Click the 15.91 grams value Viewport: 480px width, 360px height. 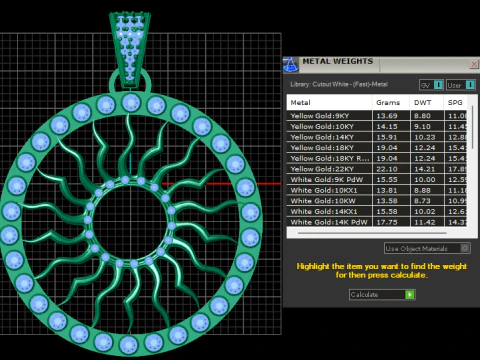click(387, 137)
